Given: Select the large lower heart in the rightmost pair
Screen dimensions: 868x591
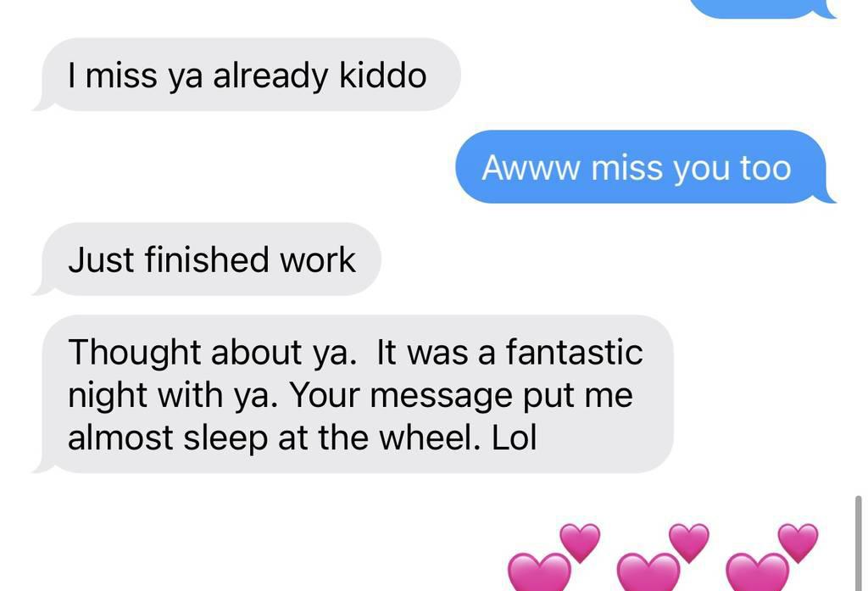Looking at the screenshot, I should 757,572.
